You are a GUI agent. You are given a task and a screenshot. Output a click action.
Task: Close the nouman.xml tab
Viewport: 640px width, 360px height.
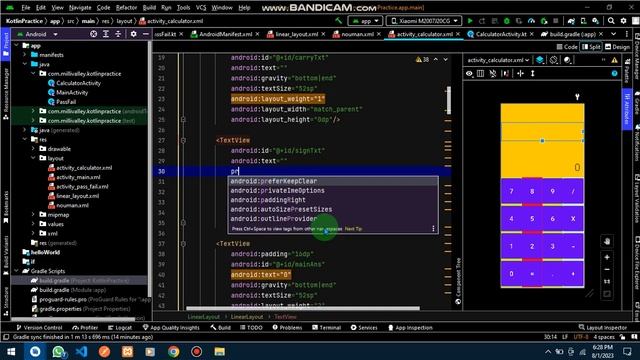click(379, 34)
